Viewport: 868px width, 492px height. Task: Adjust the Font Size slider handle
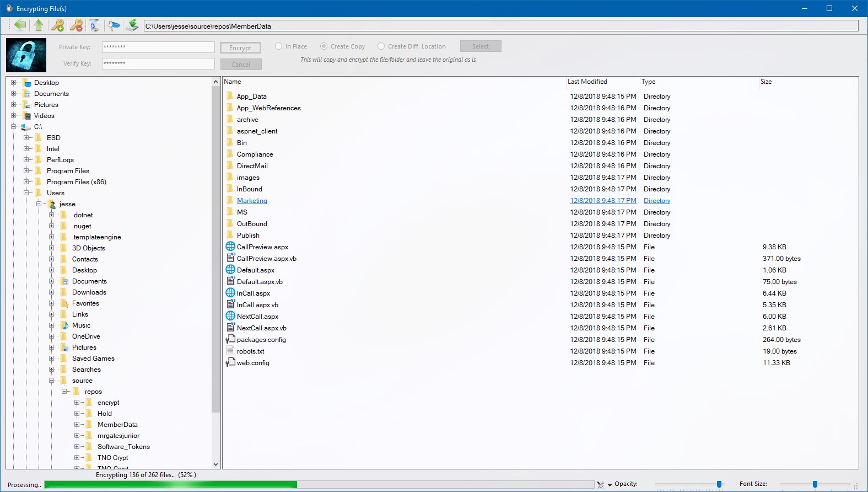pos(815,484)
